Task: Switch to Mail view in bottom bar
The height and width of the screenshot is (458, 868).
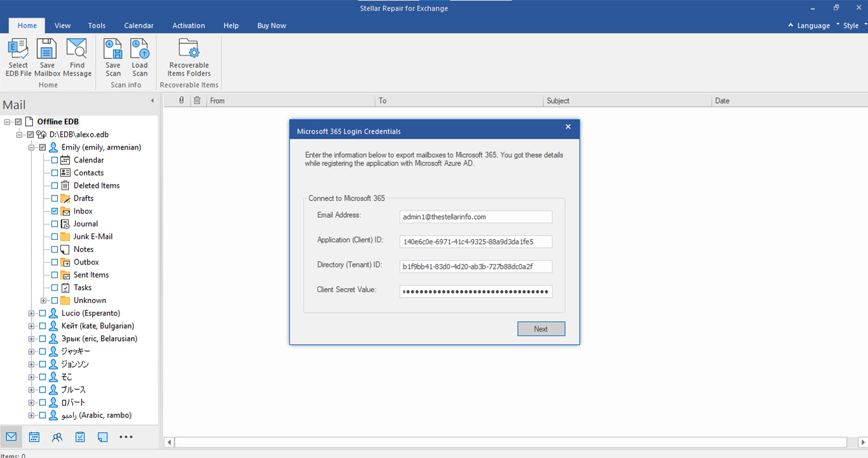Action: 11,437
